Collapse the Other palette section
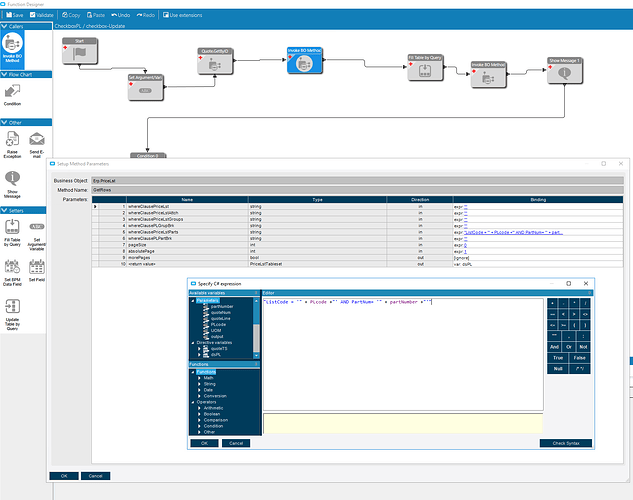The image size is (633, 500). (x=4, y=122)
